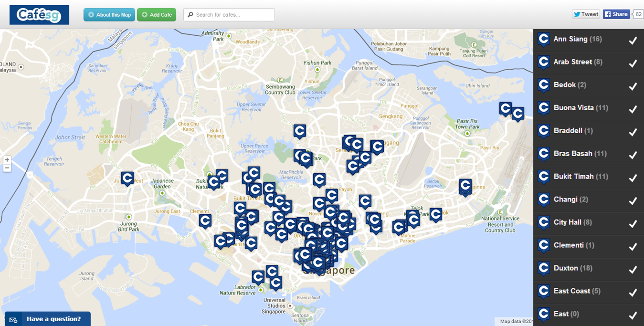Open the cafe marker near Clementi on map

[x=205, y=222]
